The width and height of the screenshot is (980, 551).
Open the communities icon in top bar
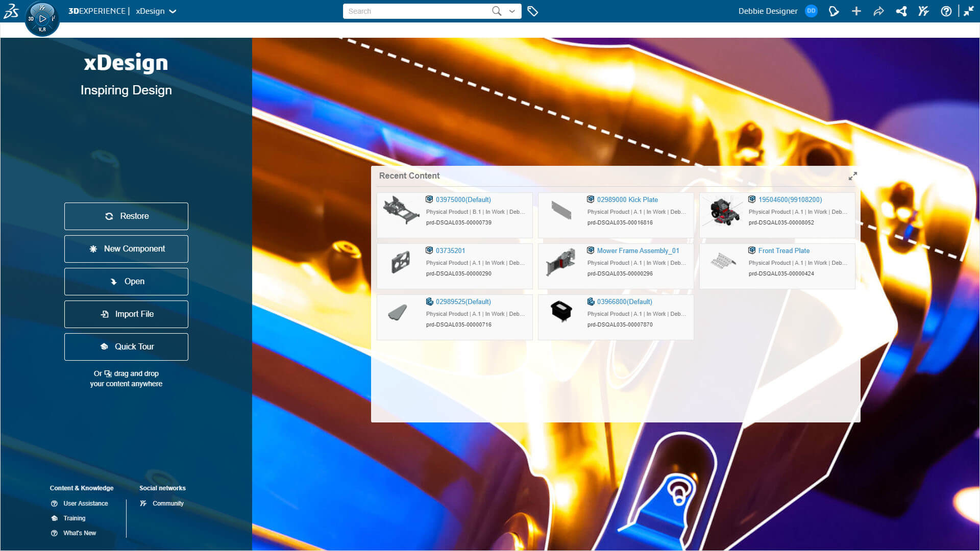923,11
